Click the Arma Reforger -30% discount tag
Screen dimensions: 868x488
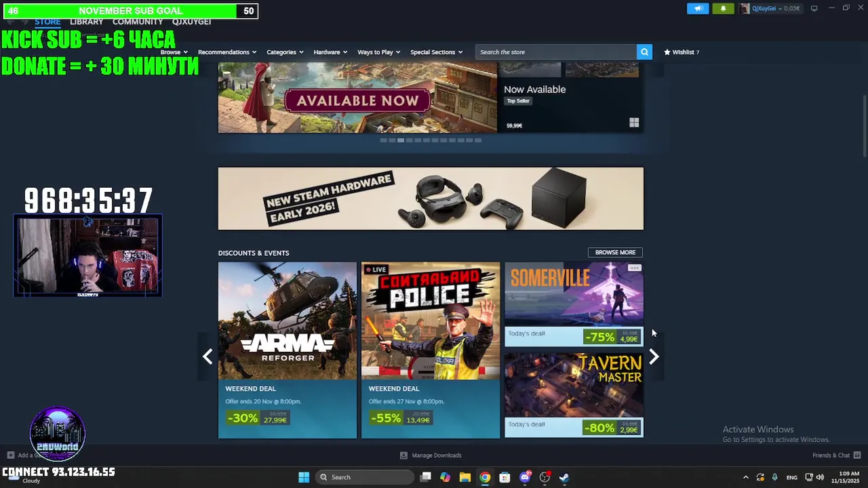coord(242,418)
